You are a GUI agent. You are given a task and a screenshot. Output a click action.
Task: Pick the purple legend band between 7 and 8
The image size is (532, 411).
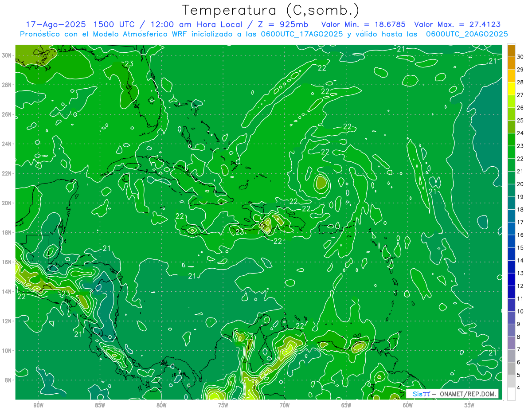(512, 343)
